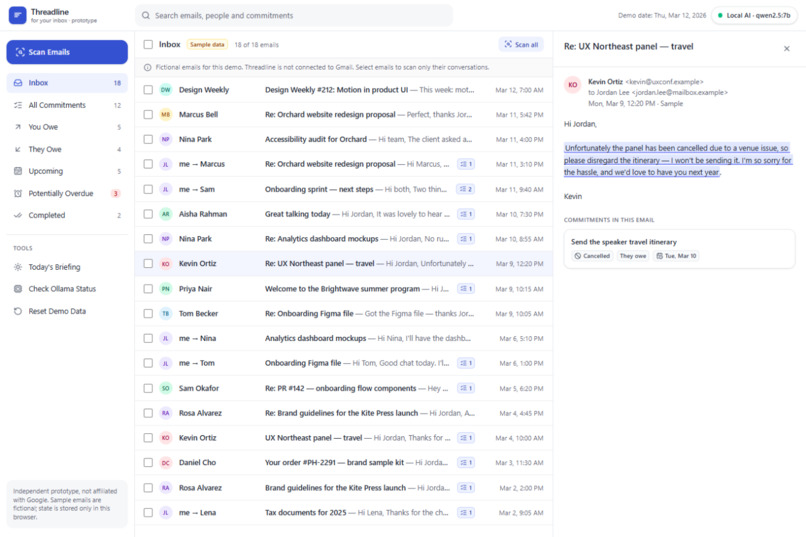Open Analytics dashboard mockups from me → Nina
Image resolution: width=806 pixels, height=537 pixels.
point(343,338)
